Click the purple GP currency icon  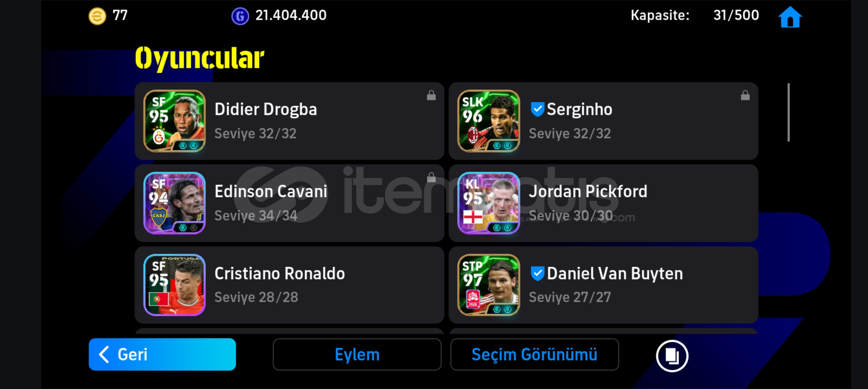click(240, 16)
